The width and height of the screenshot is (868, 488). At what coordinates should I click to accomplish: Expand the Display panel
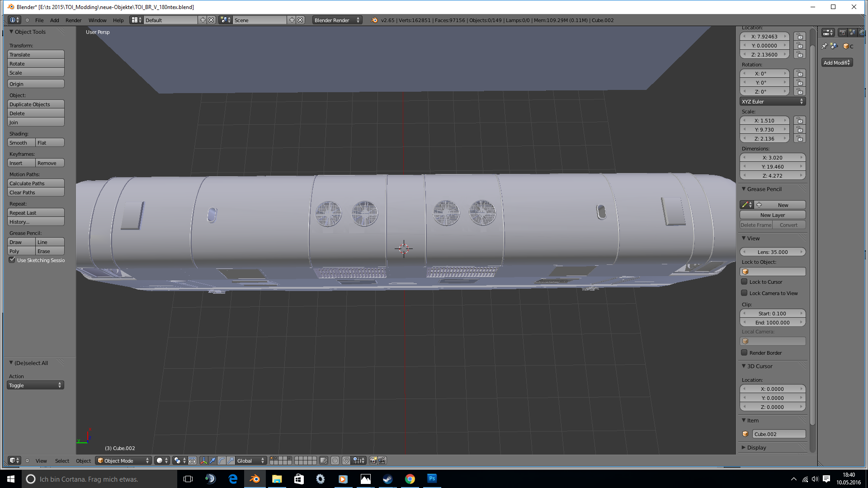tap(756, 447)
